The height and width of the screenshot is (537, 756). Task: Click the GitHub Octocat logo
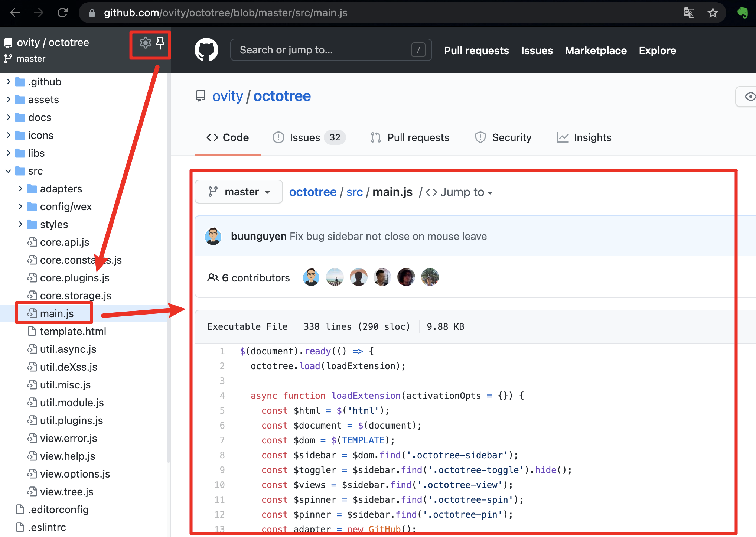point(206,50)
